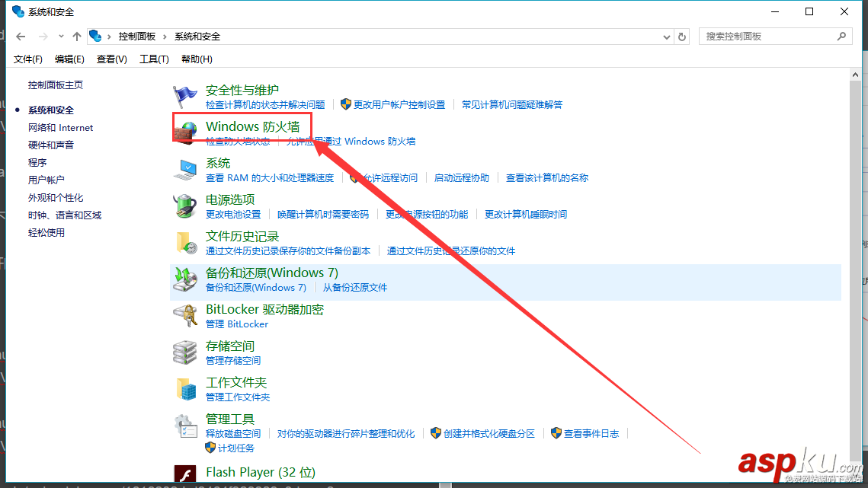Open 控制面板主页 in the sidebar
Image resolution: width=868 pixels, height=488 pixels.
pyautogui.click(x=56, y=85)
